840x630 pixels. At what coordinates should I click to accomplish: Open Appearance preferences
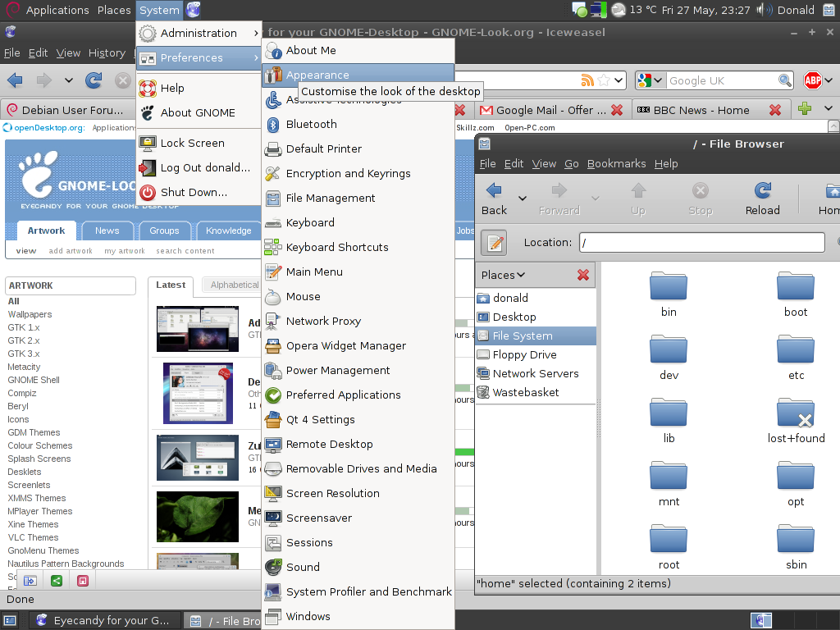[358, 75]
